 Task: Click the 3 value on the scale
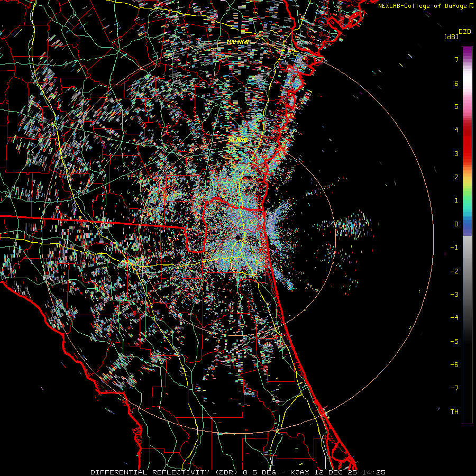(456, 153)
